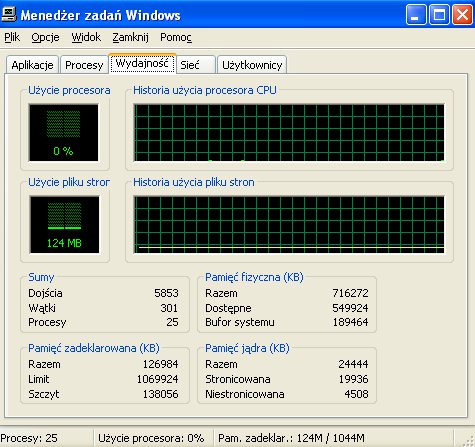The height and width of the screenshot is (447, 475).
Task: Minimize the Task Manager window
Action: (416, 15)
